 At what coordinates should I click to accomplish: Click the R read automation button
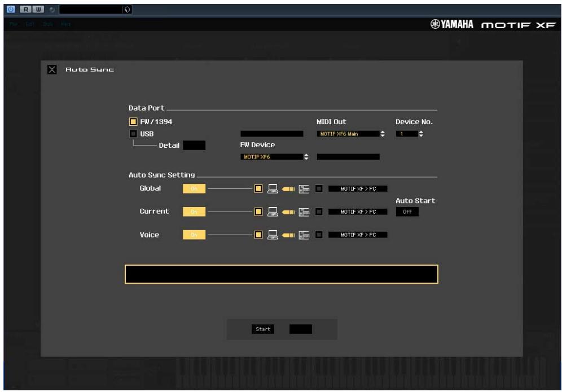tap(25, 10)
